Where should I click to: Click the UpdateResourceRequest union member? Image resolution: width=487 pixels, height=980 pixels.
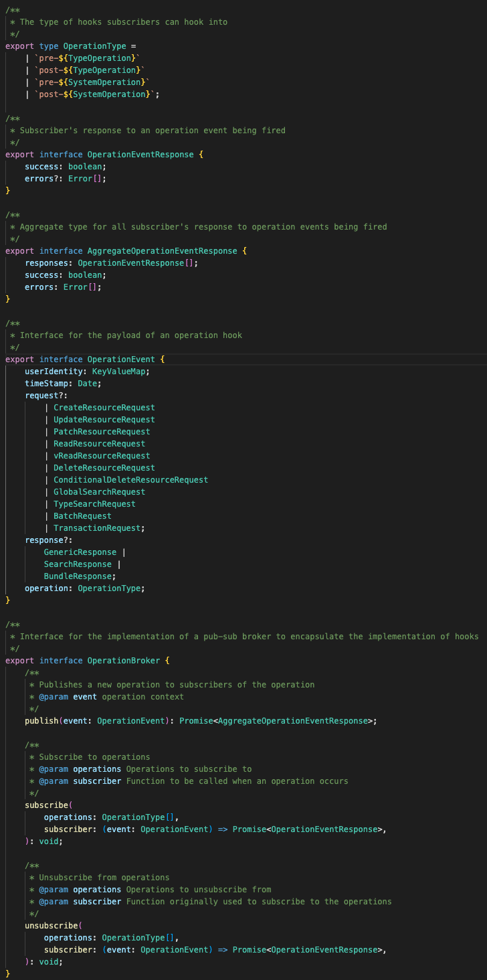tap(104, 420)
